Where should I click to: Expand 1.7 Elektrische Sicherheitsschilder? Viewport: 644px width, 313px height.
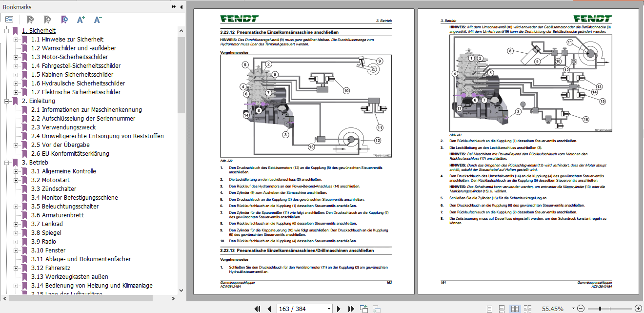[x=16, y=92]
